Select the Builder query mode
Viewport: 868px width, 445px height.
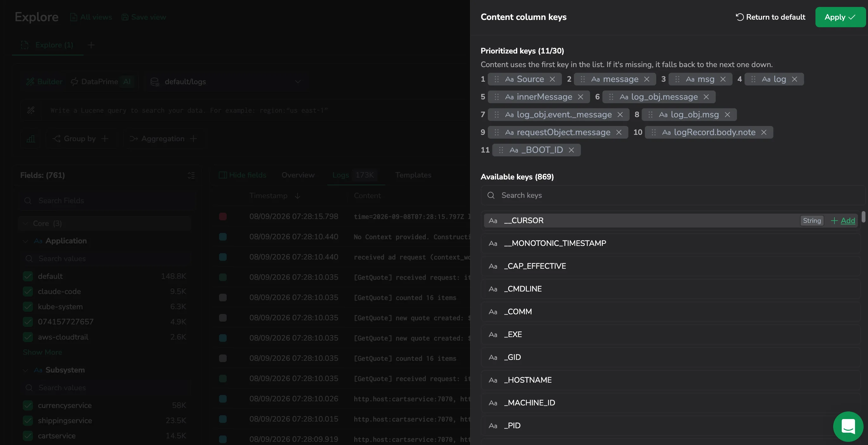pyautogui.click(x=45, y=82)
